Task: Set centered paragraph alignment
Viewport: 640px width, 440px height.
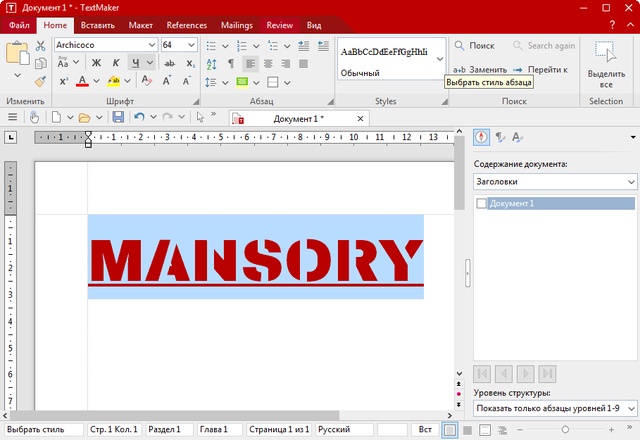Action: tap(268, 64)
